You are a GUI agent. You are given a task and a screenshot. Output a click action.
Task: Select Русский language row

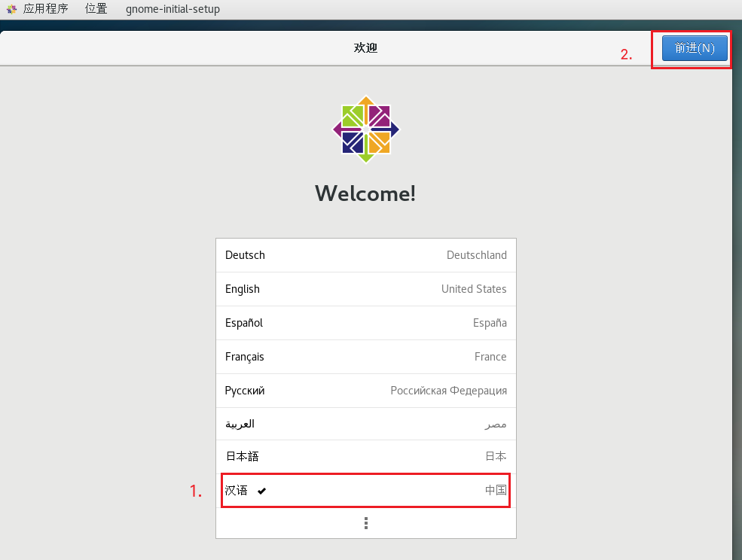pyautogui.click(x=366, y=391)
